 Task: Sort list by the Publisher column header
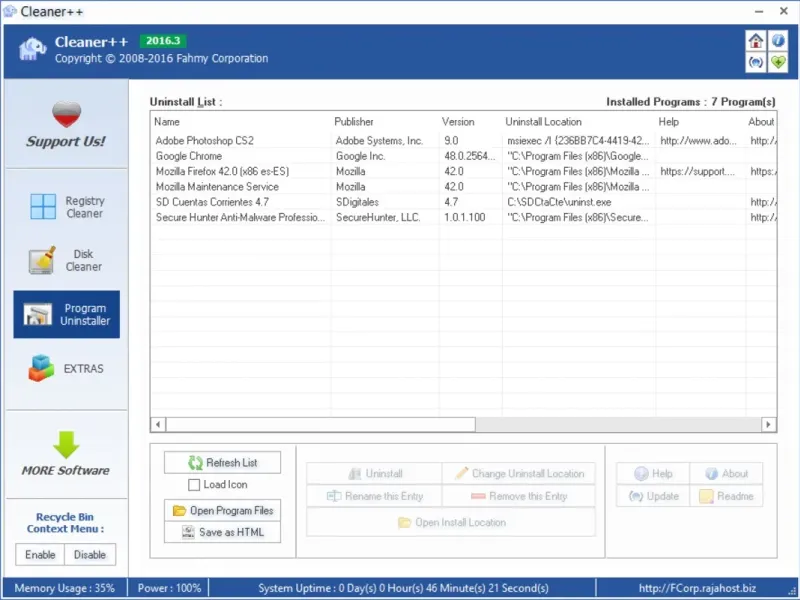tap(385, 121)
